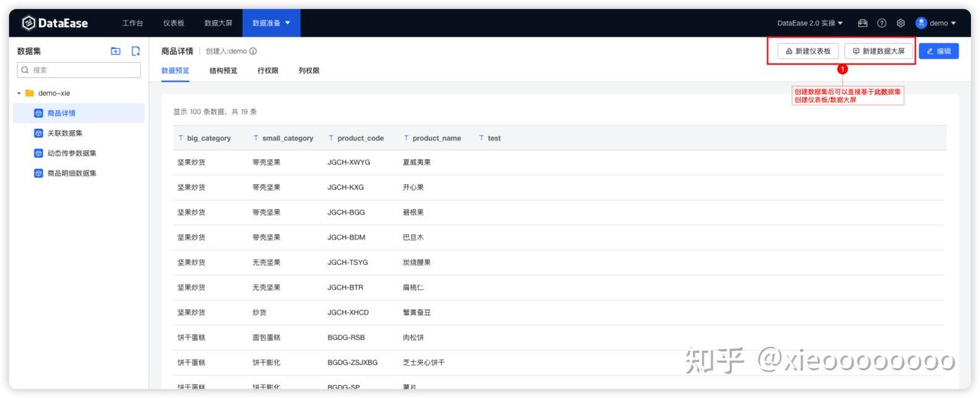Open the help question-mark icon
Image resolution: width=980 pixels, height=398 pixels.
tap(882, 23)
